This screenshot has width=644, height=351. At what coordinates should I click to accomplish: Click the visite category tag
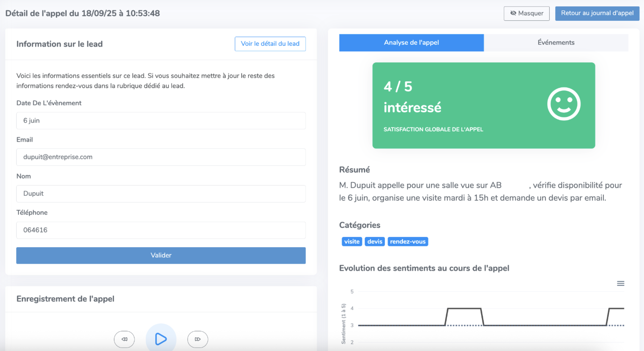click(351, 242)
